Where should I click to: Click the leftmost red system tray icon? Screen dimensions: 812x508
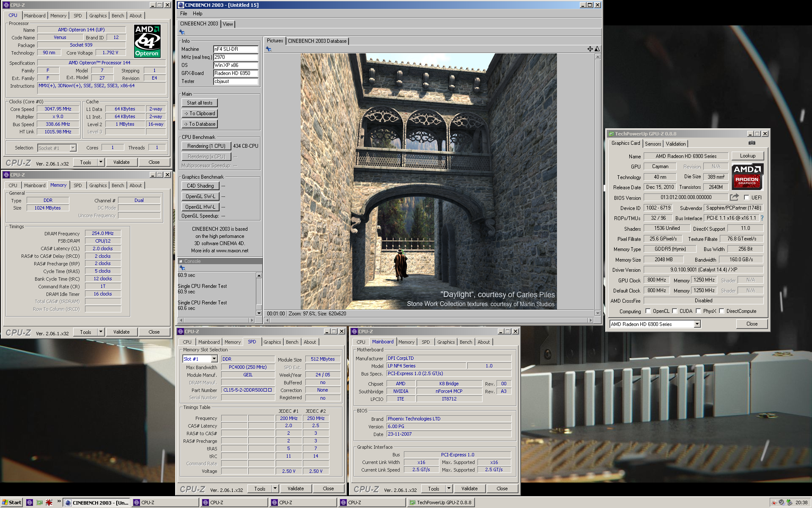[774, 502]
